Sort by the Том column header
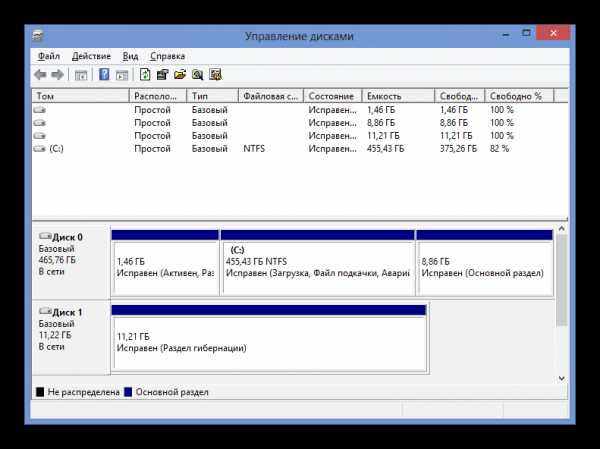The height and width of the screenshot is (449, 600). (x=81, y=96)
